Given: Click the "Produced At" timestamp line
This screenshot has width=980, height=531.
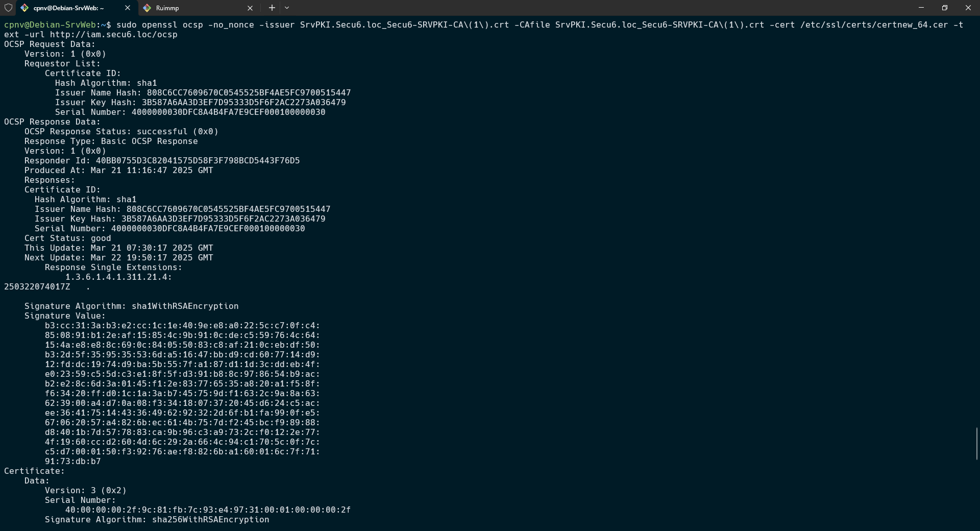Looking at the screenshot, I should (118, 171).
